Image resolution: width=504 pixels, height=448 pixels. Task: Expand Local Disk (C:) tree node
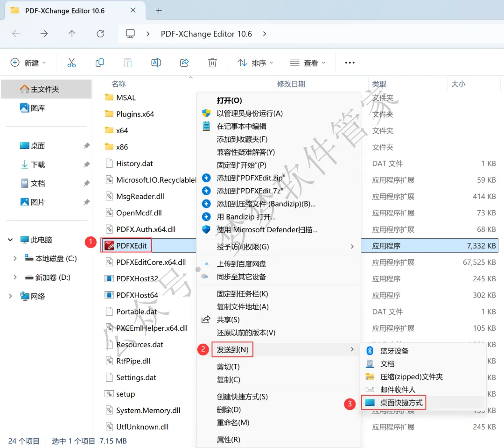coord(15,258)
